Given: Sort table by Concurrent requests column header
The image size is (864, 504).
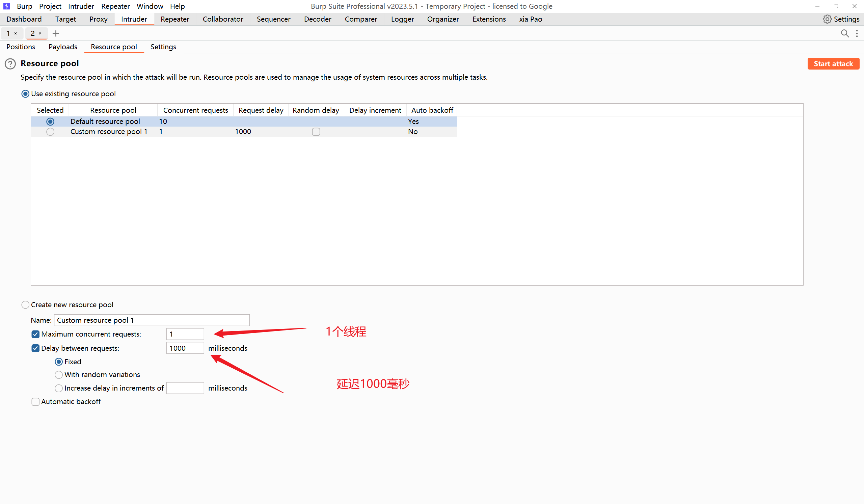Looking at the screenshot, I should [x=195, y=110].
